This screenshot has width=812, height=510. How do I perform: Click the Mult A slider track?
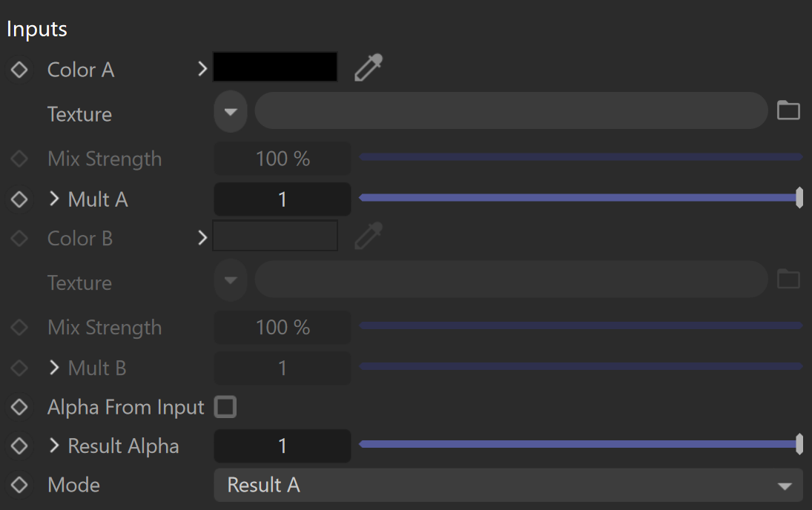[x=579, y=197]
